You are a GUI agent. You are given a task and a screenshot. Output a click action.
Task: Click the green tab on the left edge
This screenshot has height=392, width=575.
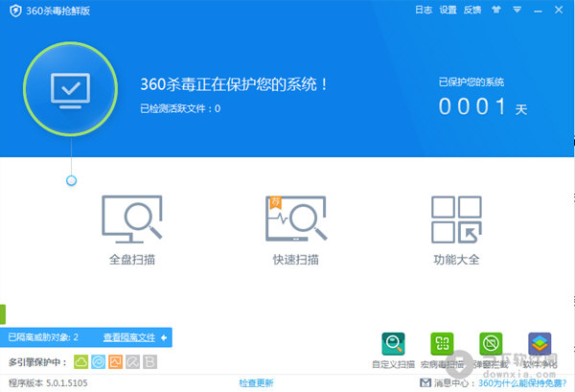tap(3, 314)
